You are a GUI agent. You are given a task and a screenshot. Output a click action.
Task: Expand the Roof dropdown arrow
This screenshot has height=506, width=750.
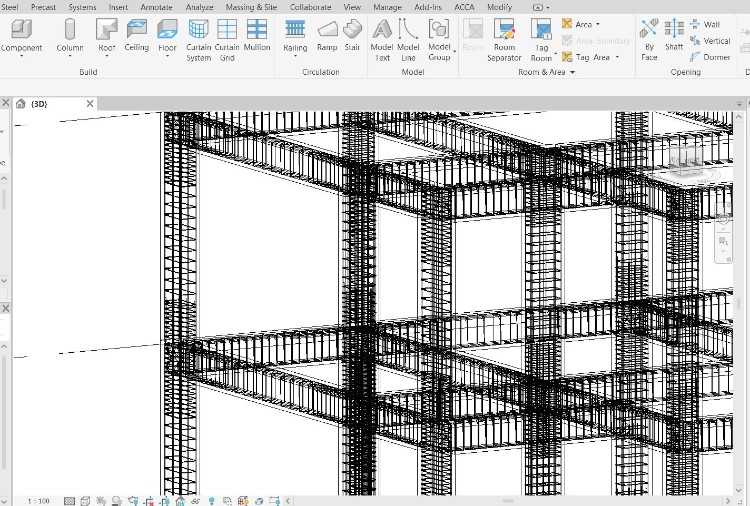click(106, 56)
